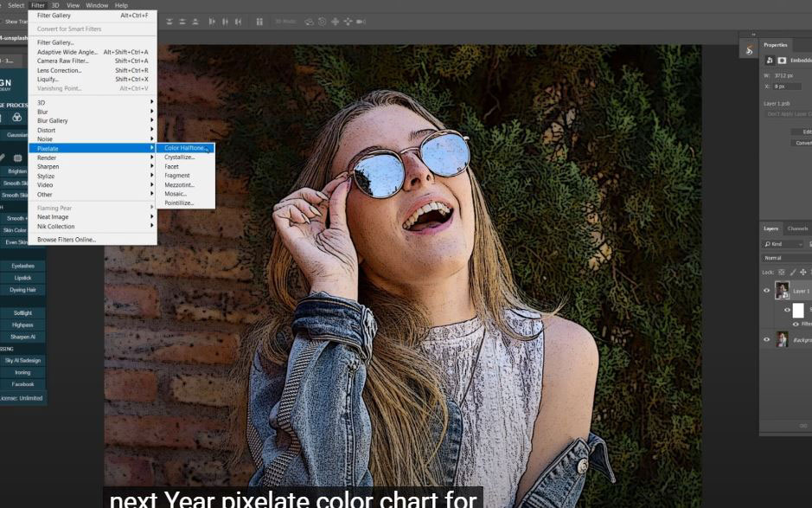Click the 3D orbit icon in options bar
The height and width of the screenshot is (508, 812).
tap(309, 22)
